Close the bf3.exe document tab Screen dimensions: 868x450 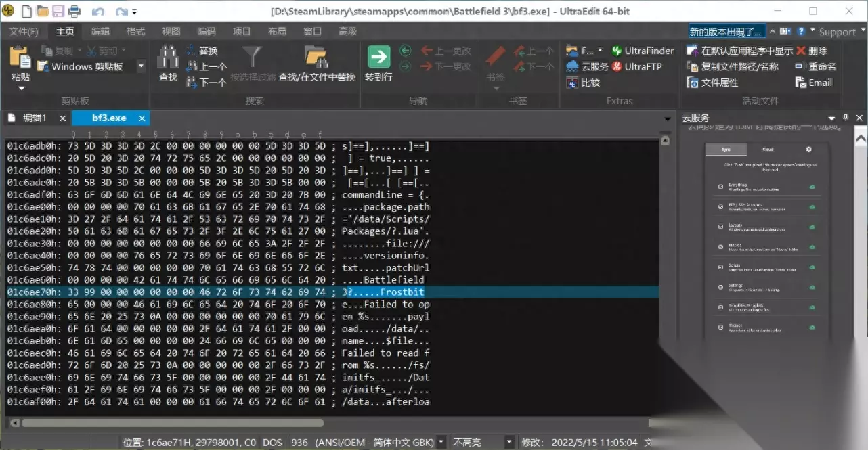(142, 118)
